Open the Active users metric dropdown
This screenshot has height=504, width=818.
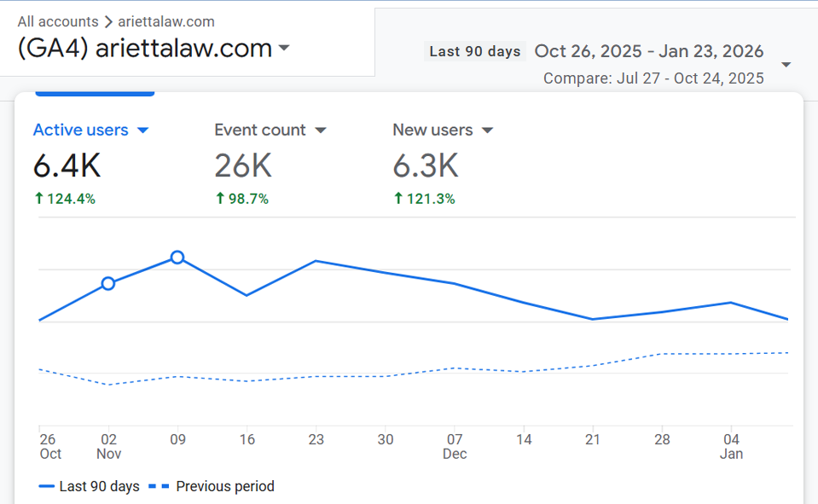[x=142, y=130]
